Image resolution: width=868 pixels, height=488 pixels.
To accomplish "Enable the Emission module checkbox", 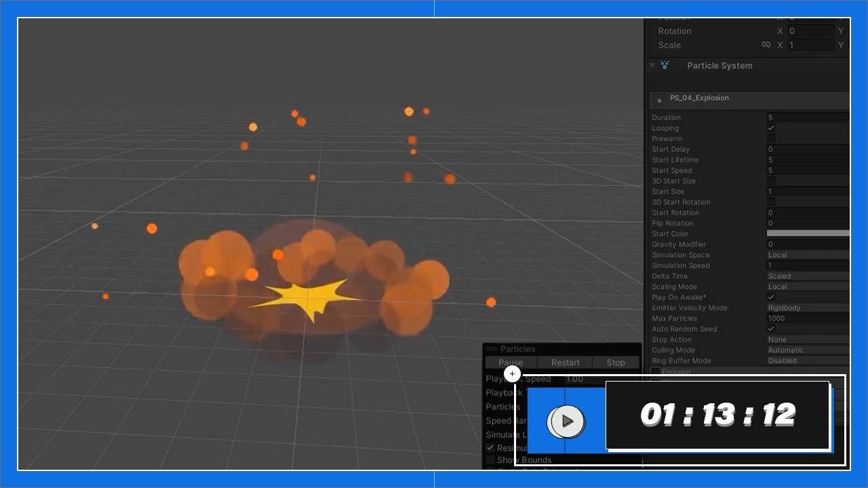I will [655, 371].
